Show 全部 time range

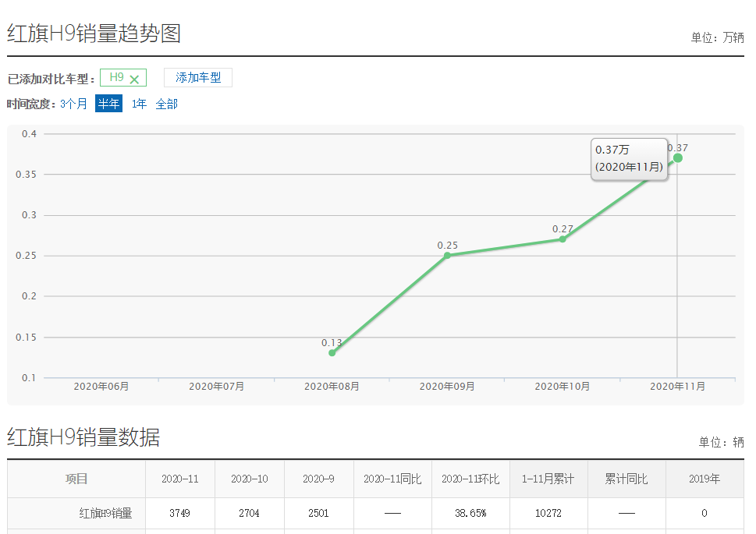[x=167, y=104]
